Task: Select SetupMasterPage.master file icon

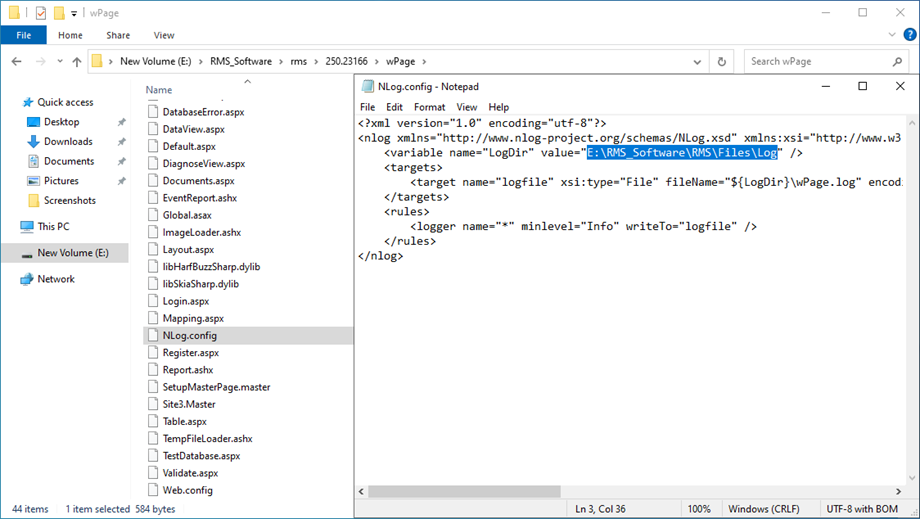Action: point(153,387)
